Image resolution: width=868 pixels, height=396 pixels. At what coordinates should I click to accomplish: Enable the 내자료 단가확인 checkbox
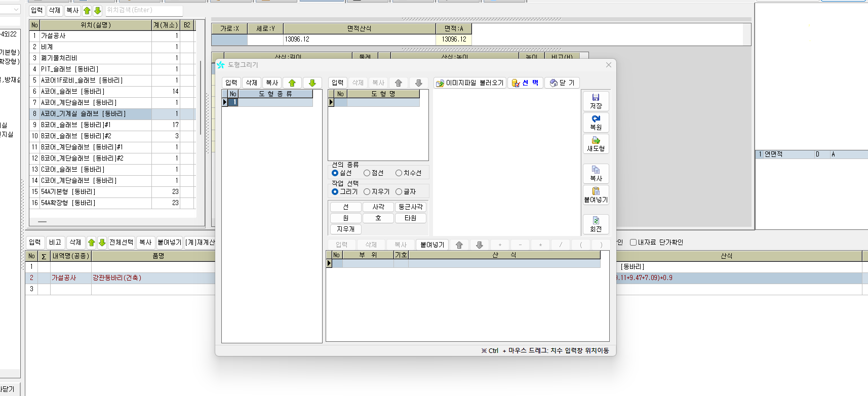[633, 243]
